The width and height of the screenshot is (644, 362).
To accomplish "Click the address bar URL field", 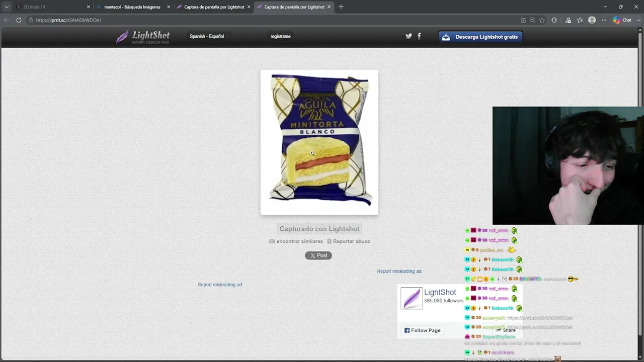I will point(272,20).
